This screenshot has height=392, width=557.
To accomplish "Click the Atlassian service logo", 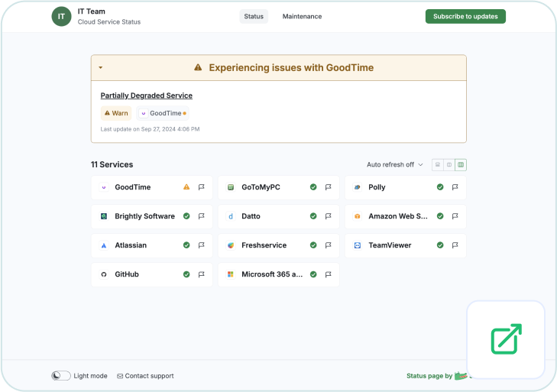I will pos(104,245).
